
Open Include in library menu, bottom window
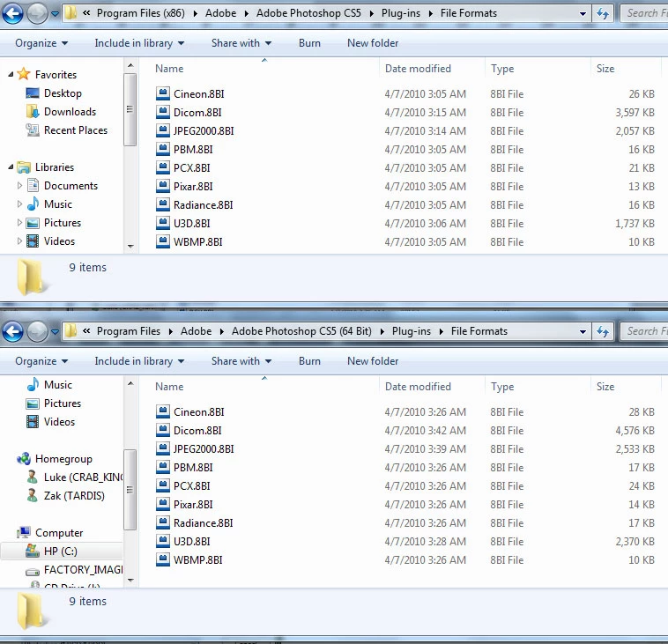pyautogui.click(x=139, y=361)
